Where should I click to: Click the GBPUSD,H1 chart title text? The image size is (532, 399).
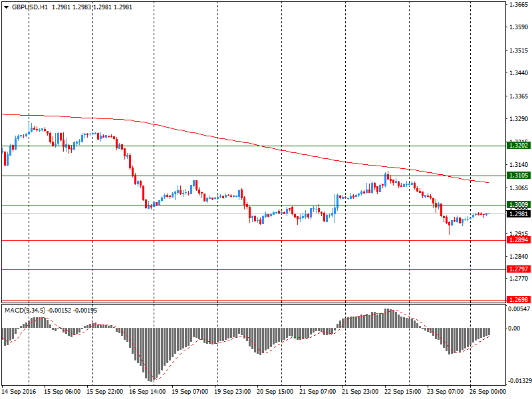tap(30, 7)
